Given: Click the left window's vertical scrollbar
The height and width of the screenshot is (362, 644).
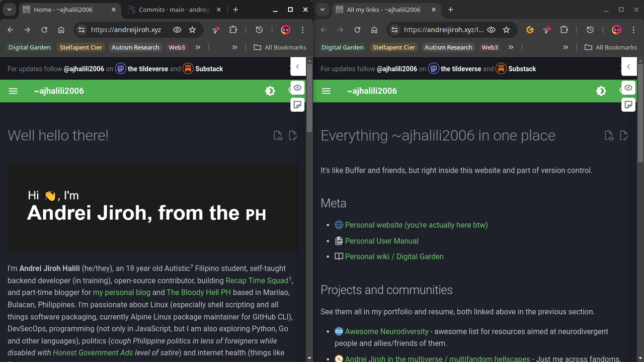Looking at the screenshot, I should point(309,201).
